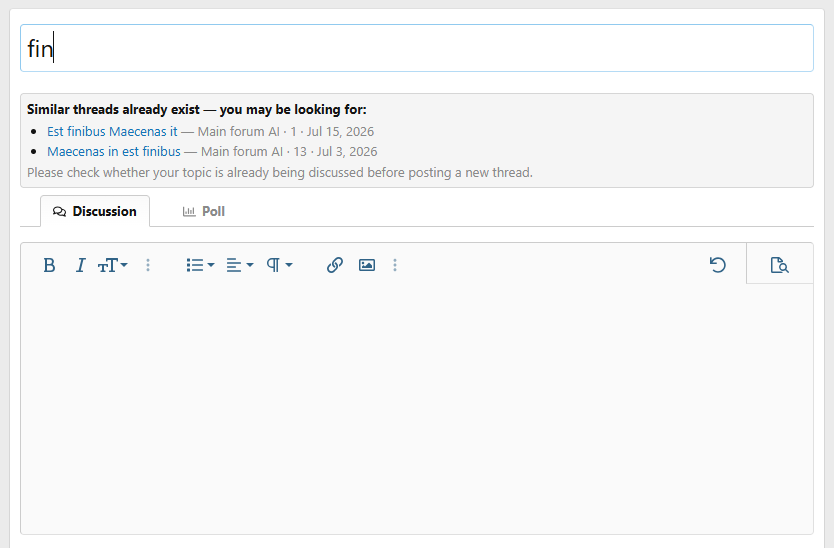Image resolution: width=834 pixels, height=548 pixels.
Task: Toggle the preview mode icon
Action: pos(780,265)
